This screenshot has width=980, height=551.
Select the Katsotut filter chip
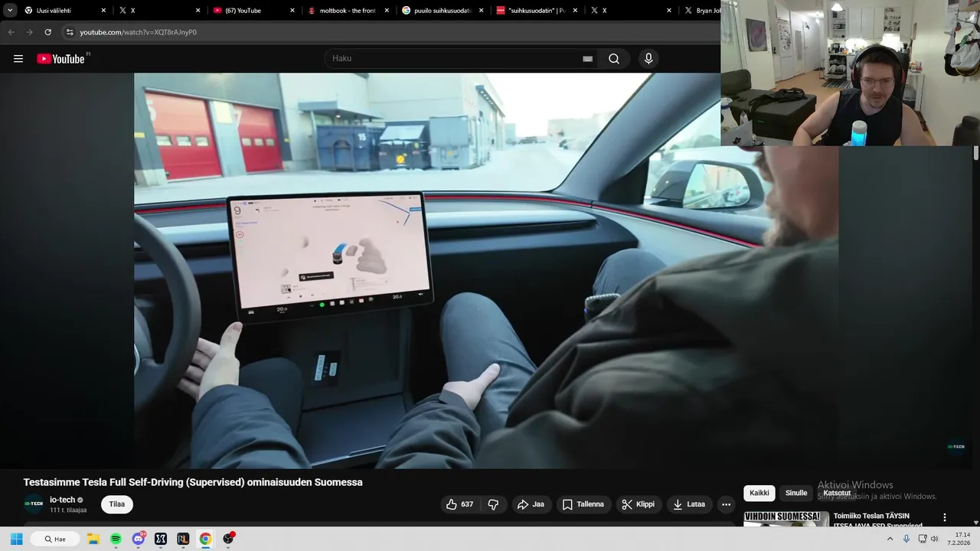[x=837, y=494]
